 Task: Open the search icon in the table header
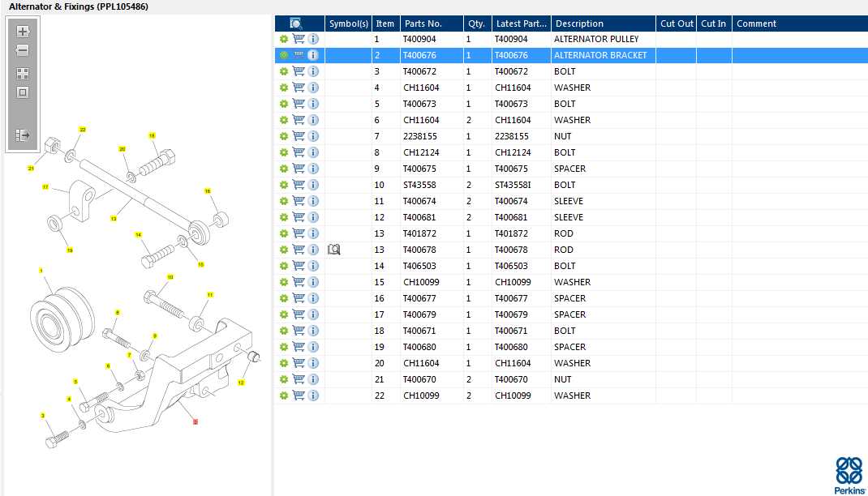tap(295, 24)
